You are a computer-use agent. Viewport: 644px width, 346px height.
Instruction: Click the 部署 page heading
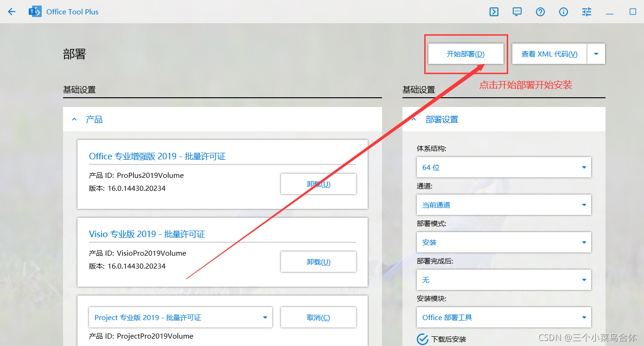75,54
